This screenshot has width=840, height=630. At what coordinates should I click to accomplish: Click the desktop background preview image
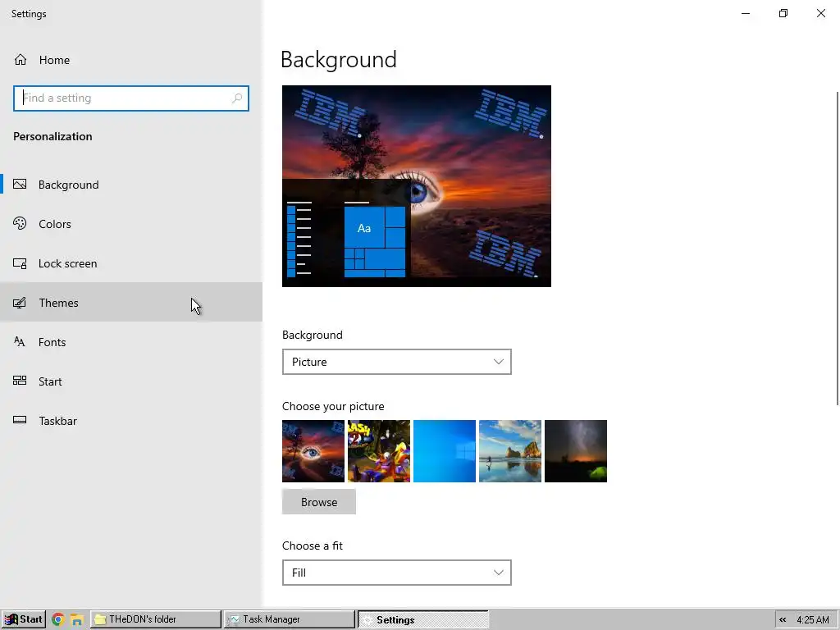pyautogui.click(x=417, y=186)
